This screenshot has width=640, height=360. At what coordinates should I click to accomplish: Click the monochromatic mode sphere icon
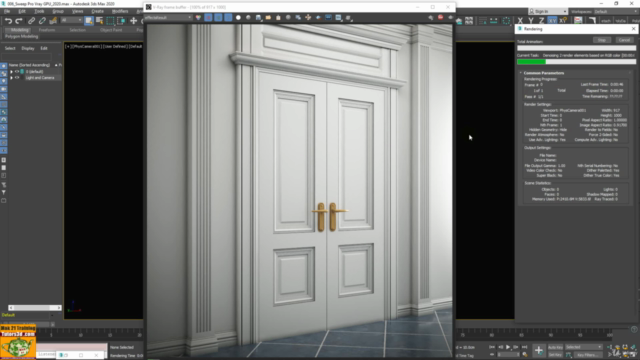coord(248,18)
